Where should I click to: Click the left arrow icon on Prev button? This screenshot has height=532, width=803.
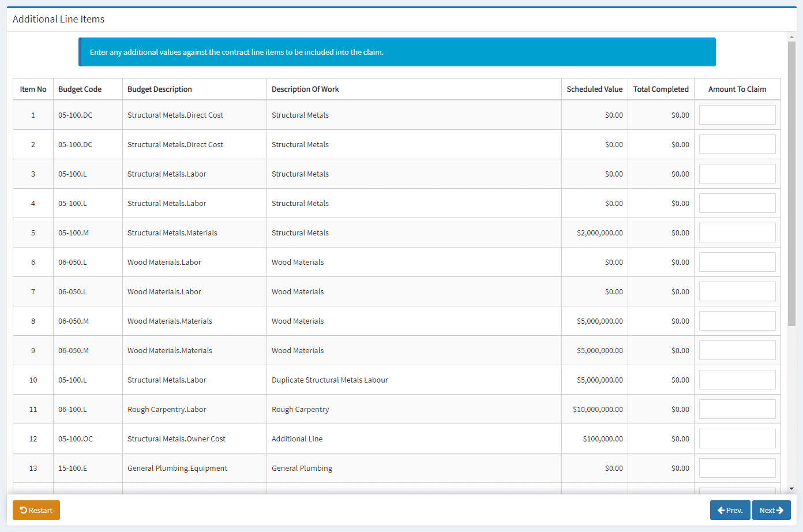click(721, 510)
